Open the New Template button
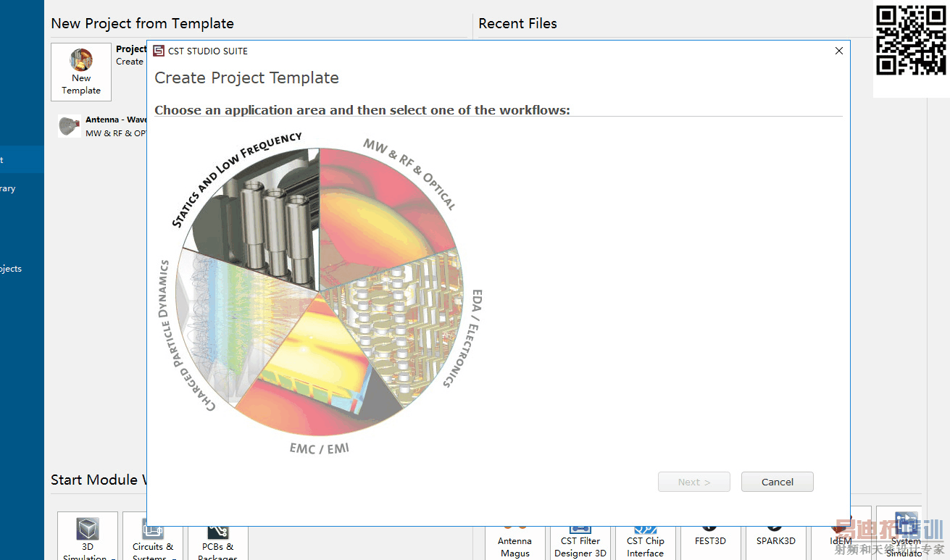950x560 pixels. (81, 72)
